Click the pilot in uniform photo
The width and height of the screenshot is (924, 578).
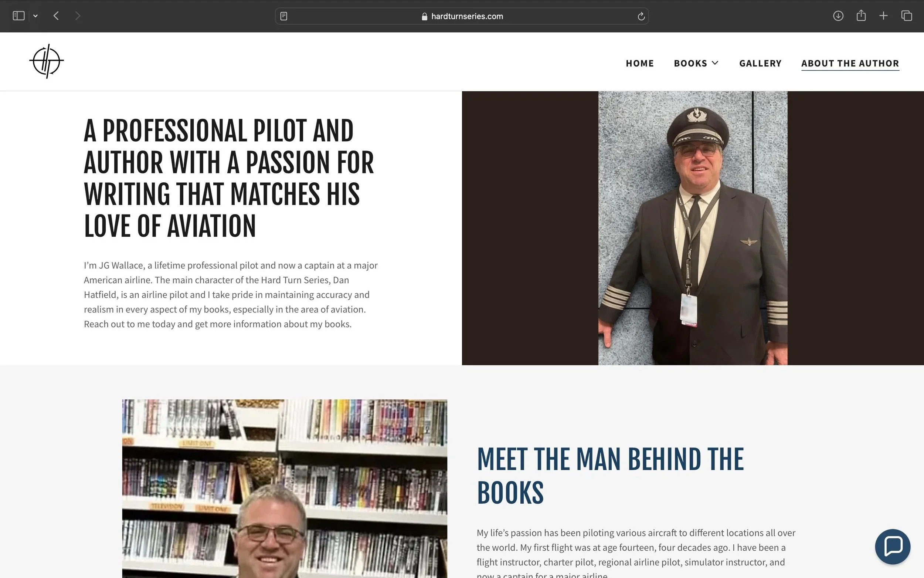[693, 228]
